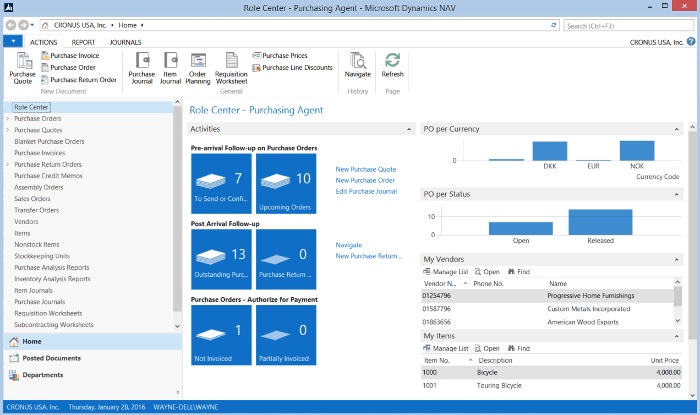Create a new Purchase Order document

click(68, 67)
